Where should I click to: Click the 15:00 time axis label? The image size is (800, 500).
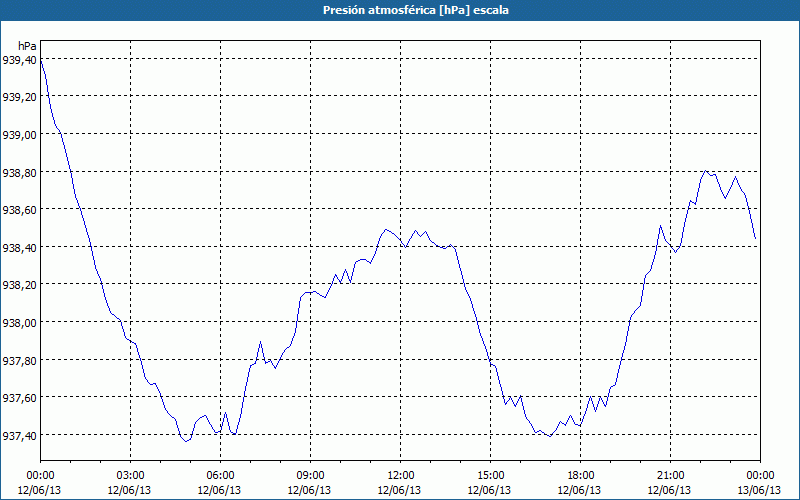pyautogui.click(x=490, y=476)
